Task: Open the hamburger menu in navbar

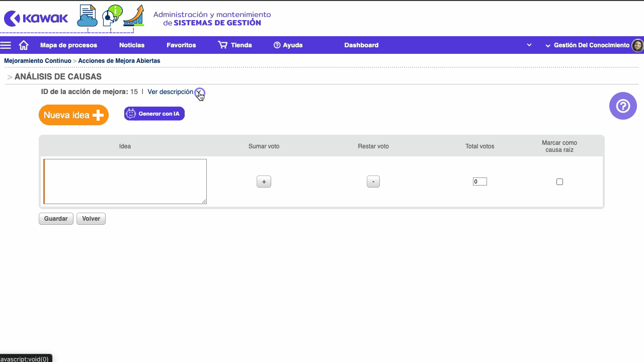Action: (x=6, y=45)
